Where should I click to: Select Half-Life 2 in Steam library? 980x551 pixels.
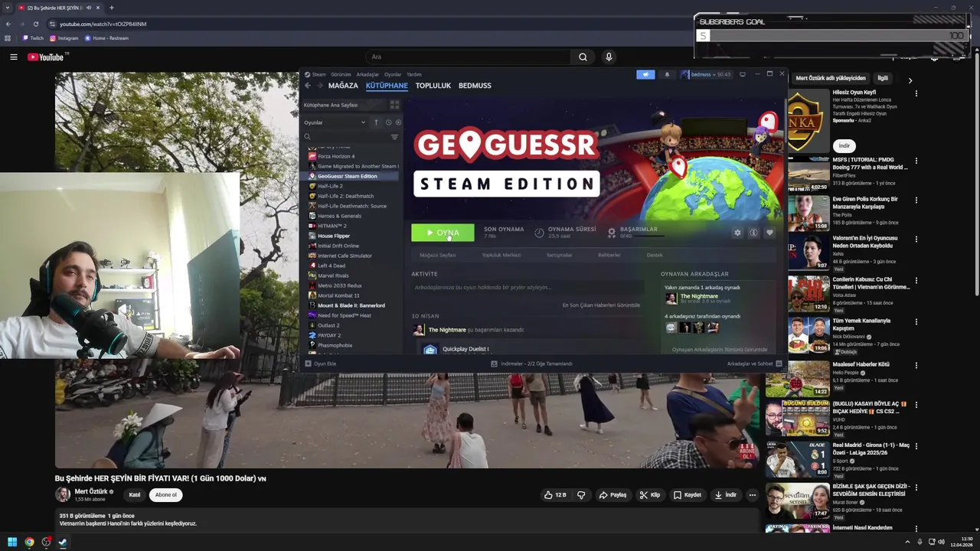click(330, 186)
